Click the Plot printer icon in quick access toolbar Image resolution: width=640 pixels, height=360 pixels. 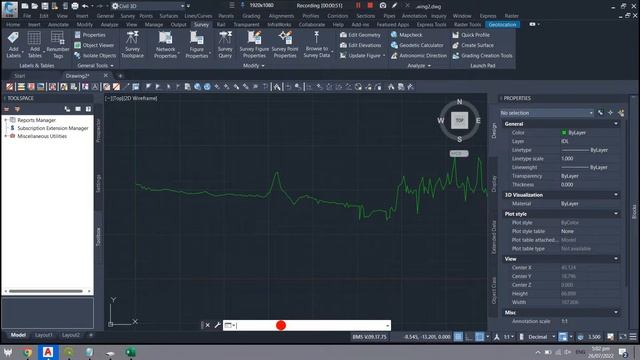[x=75, y=6]
